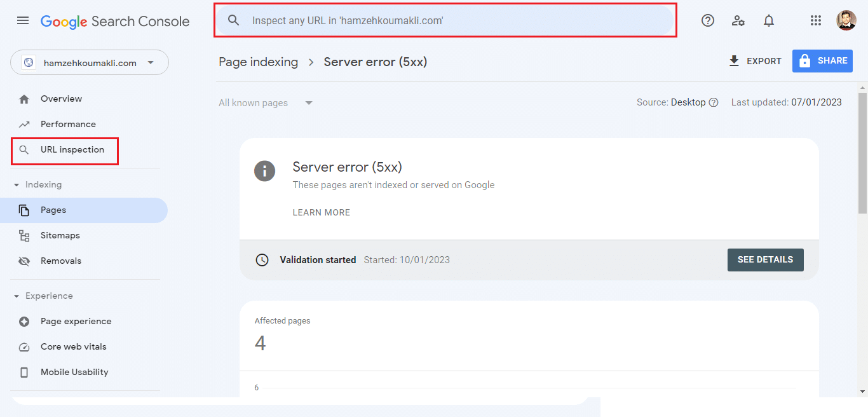The image size is (868, 417).
Task: Click the Server error info icon
Action: pyautogui.click(x=264, y=171)
